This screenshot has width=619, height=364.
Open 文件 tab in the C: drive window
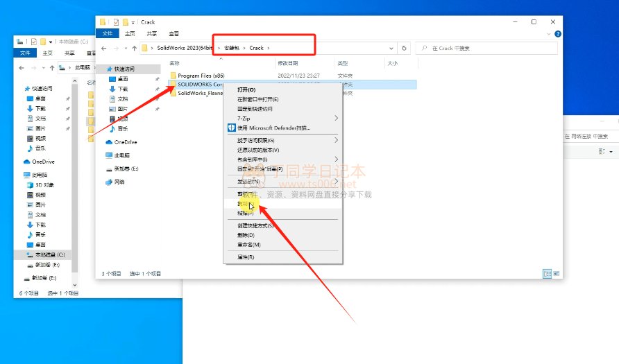click(25, 53)
